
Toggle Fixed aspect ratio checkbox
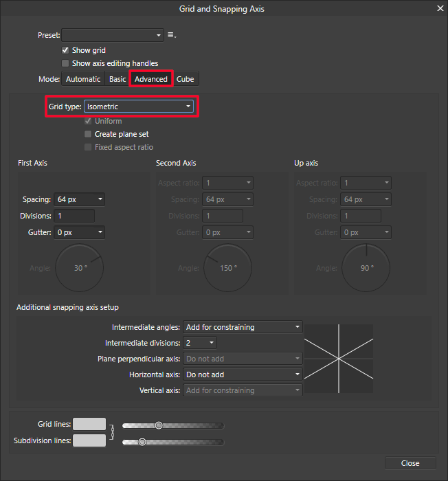pos(88,147)
